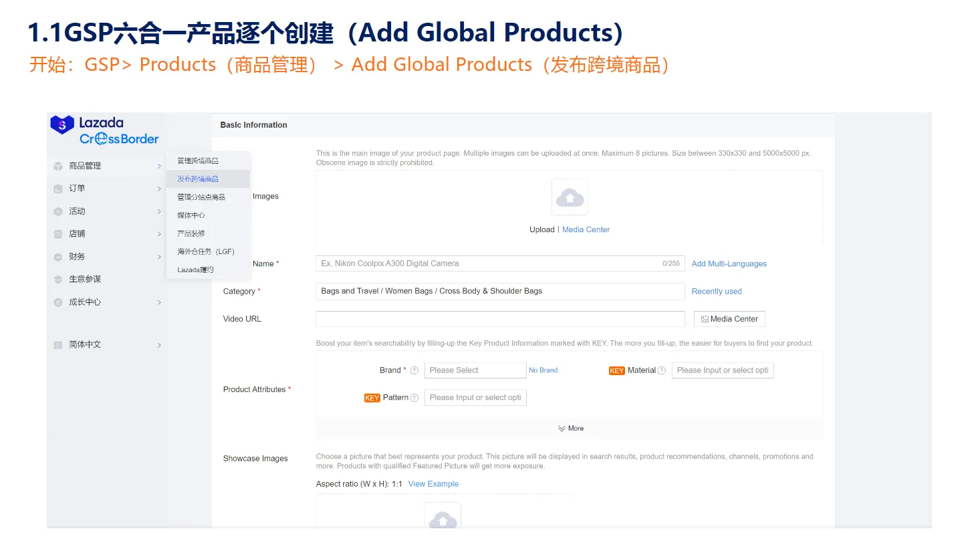Click the Add Multi-Languages link

pos(729,264)
